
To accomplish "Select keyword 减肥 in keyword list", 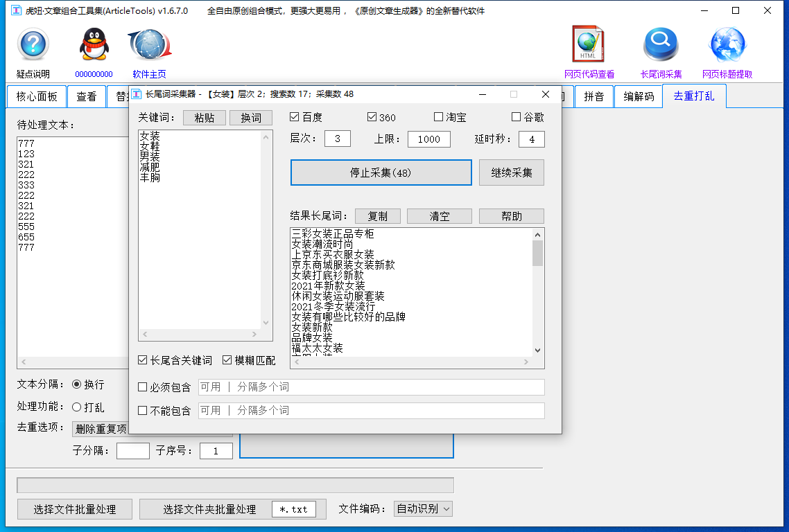I will (x=150, y=167).
